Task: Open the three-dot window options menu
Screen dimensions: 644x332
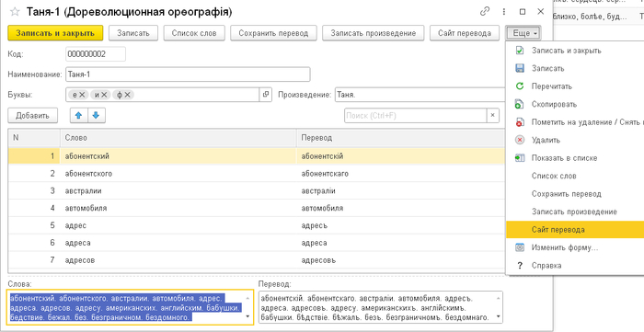Action: (504, 12)
